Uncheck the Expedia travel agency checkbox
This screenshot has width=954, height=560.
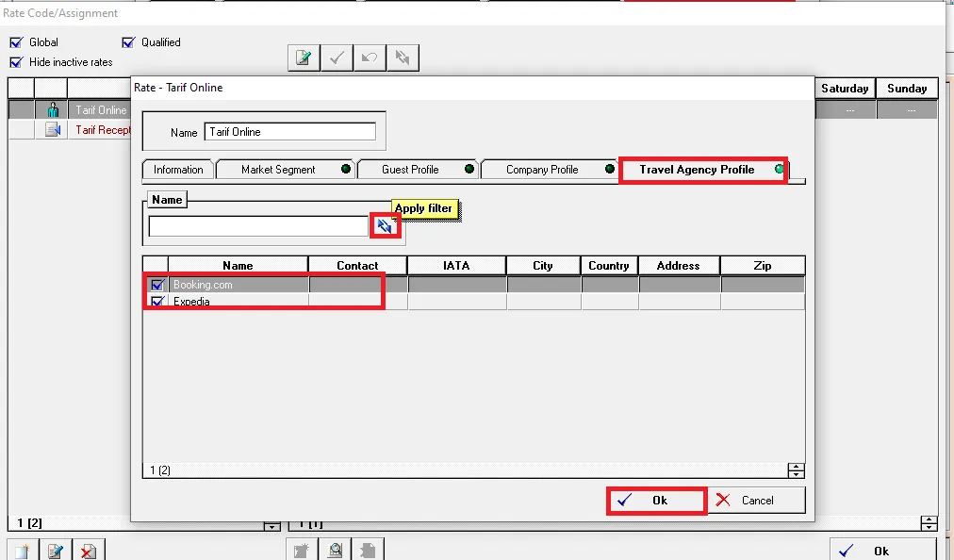[x=157, y=301]
